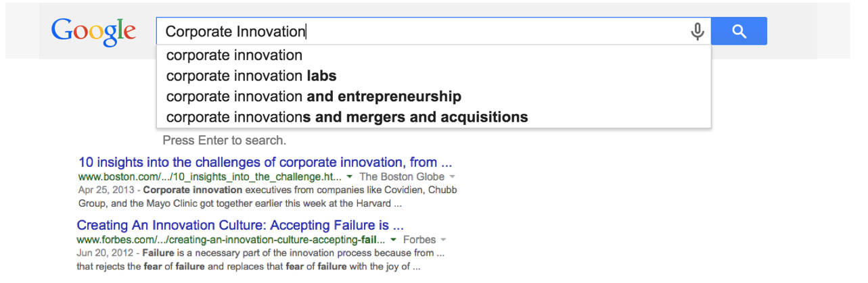Click the "Forbes" source label
This screenshot has height=283, width=868.
tap(419, 240)
